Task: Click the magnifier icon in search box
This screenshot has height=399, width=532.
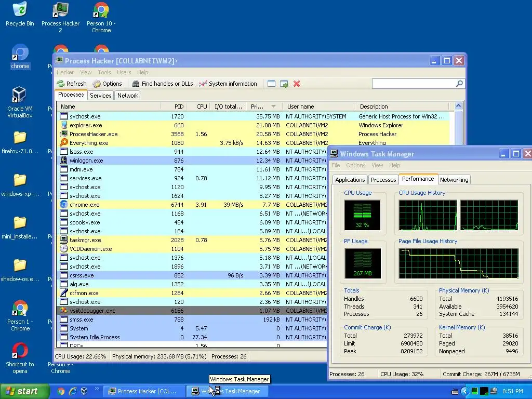Action: coord(459,84)
